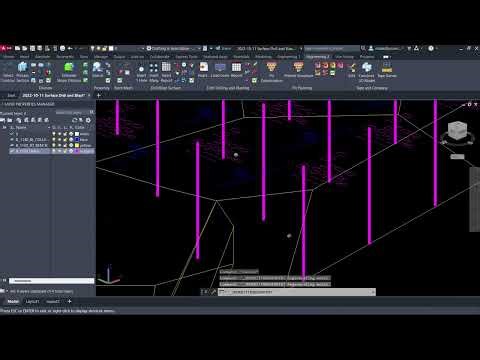Screen dimensions: 480x360
Task: Click the Project Section ribbon icon
Action: 22,67
